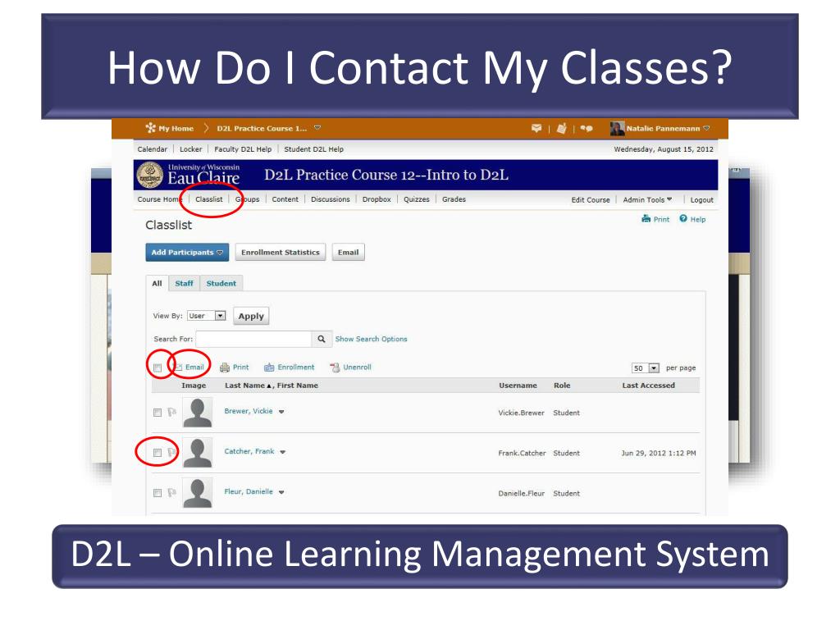Click the Print icon in the classlist toolbar
This screenshot has height=630, width=840.
tap(225, 367)
